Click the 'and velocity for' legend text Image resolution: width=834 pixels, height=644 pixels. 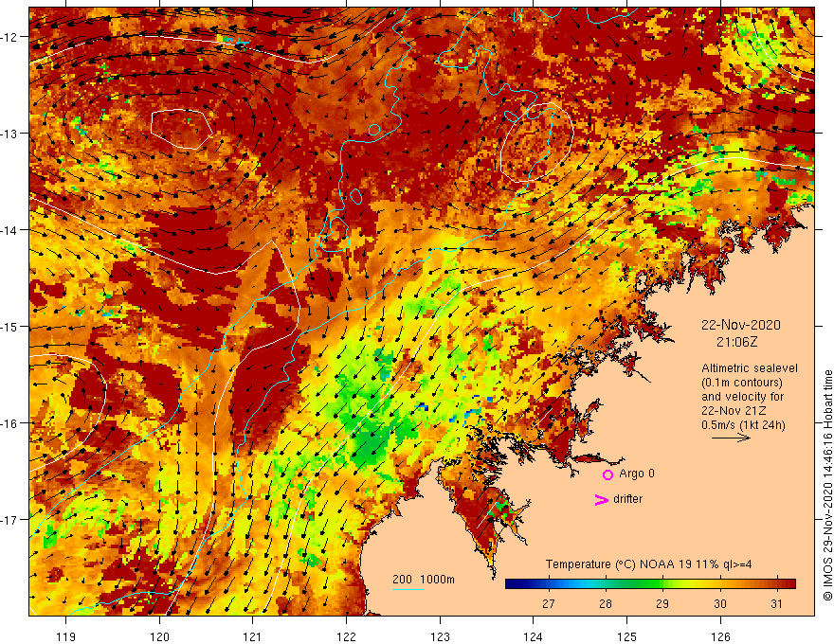click(x=742, y=397)
